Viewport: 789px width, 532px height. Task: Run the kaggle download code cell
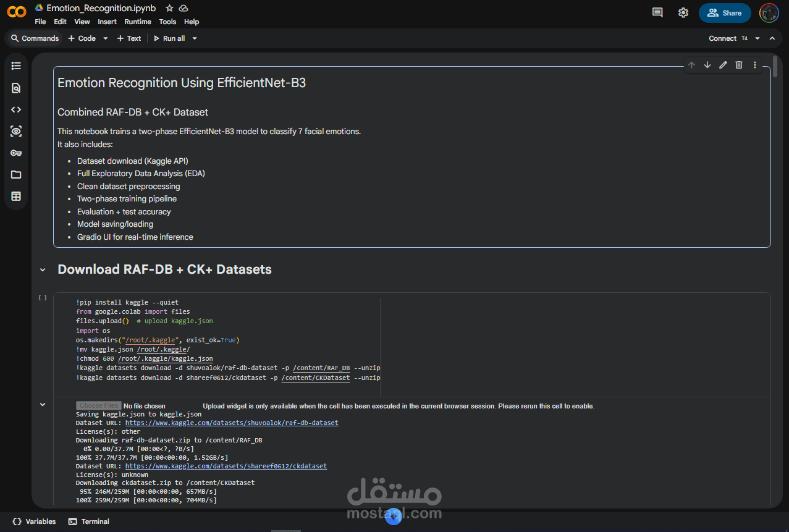click(43, 298)
